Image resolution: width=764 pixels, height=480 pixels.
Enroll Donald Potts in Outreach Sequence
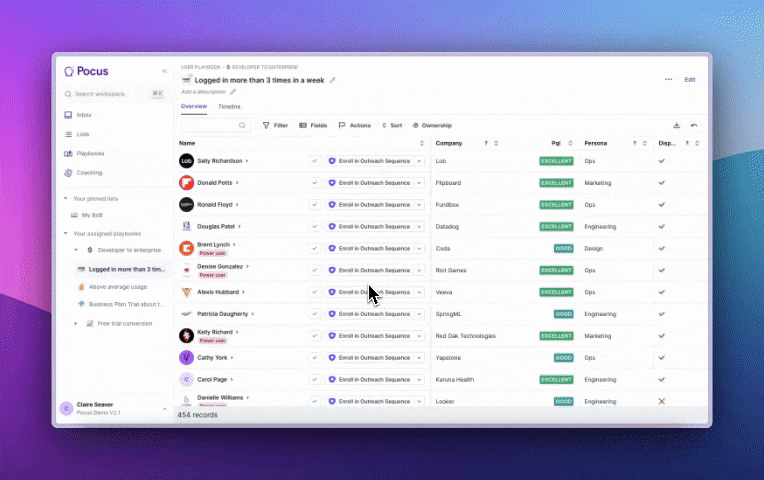[x=370, y=183]
